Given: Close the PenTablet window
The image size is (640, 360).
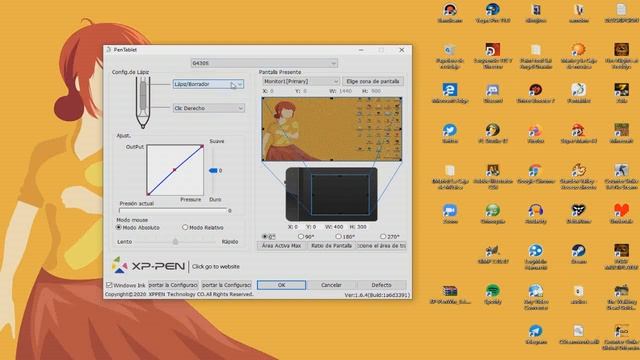Looking at the screenshot, I should (402, 50).
